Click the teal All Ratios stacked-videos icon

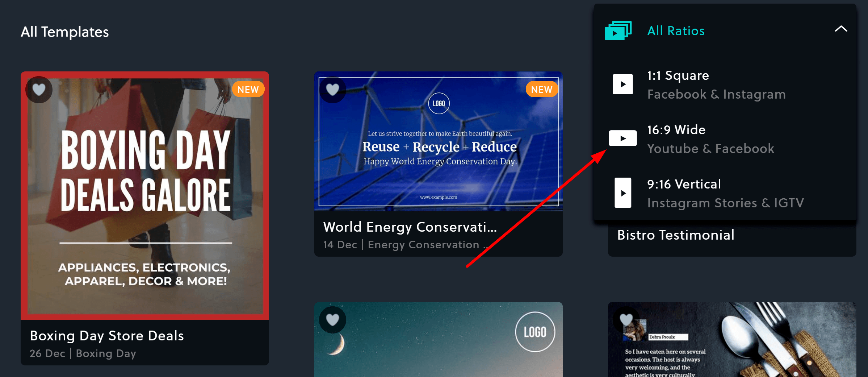coord(618,31)
